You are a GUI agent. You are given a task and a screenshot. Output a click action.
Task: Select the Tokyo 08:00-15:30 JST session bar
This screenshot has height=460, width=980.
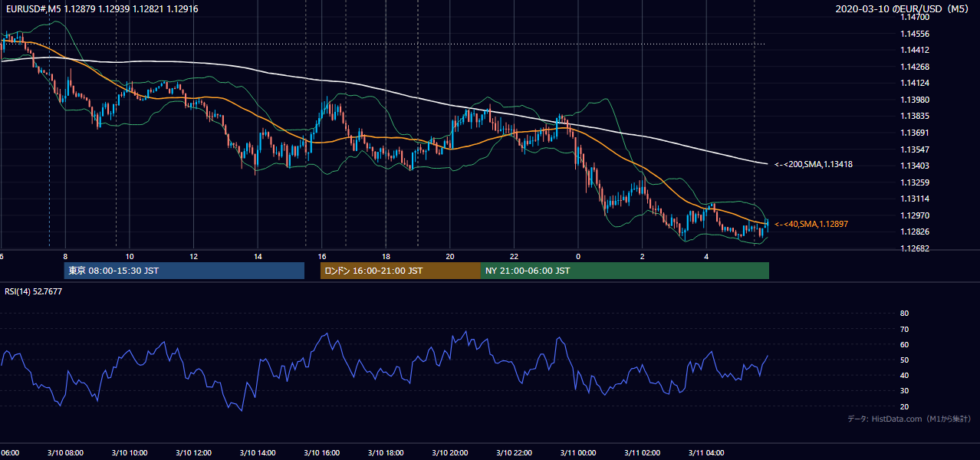click(184, 271)
